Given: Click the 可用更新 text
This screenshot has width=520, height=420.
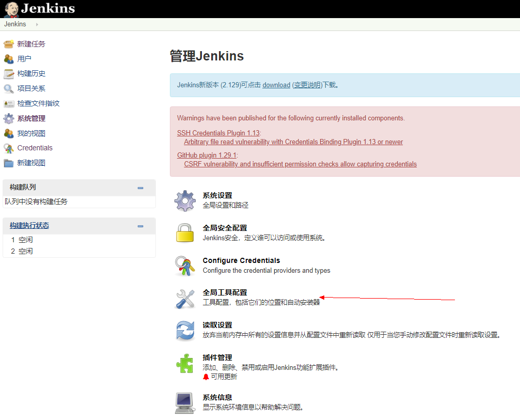Looking at the screenshot, I should 224,377.
